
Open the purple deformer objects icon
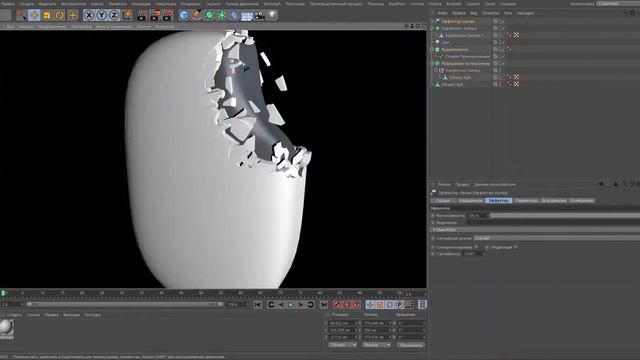pyautogui.click(x=234, y=16)
